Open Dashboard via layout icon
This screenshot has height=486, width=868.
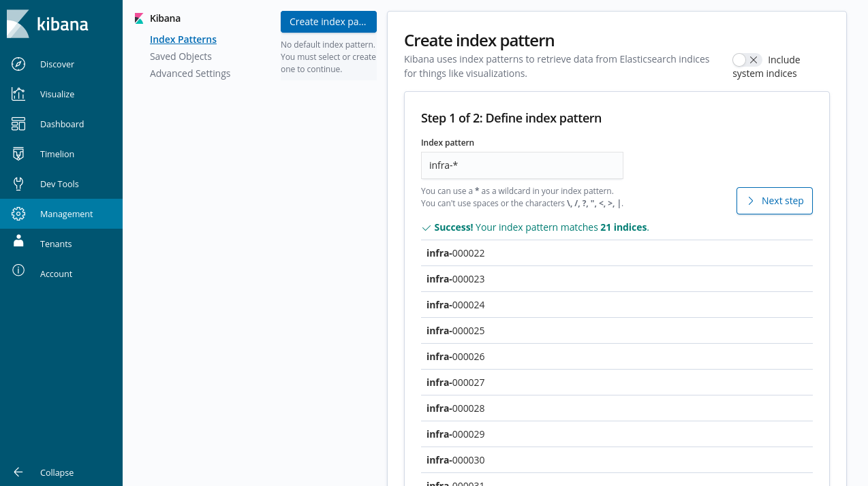click(x=18, y=124)
